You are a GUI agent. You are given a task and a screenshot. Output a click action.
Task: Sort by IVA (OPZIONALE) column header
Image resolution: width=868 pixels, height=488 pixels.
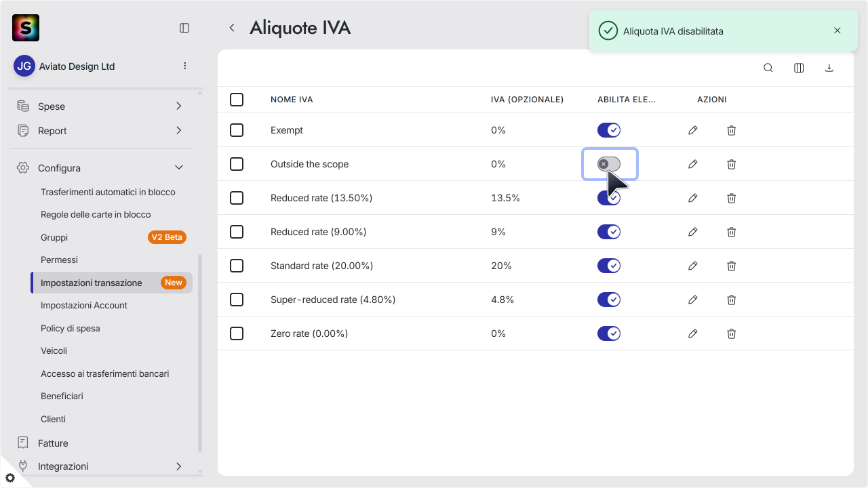click(x=527, y=100)
